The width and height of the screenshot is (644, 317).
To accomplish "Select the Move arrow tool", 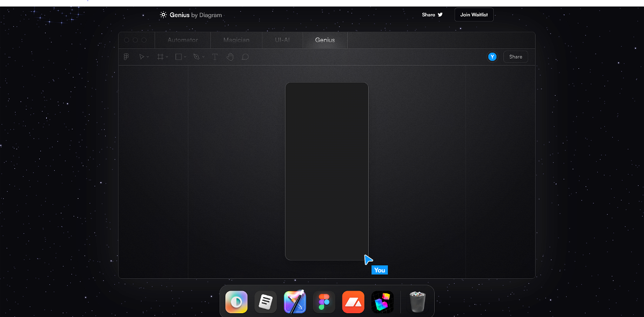I will 142,56.
